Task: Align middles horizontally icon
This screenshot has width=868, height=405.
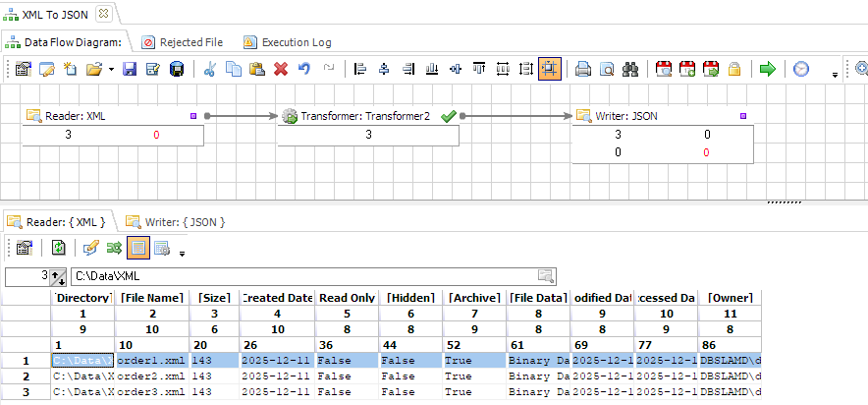Action: [456, 69]
